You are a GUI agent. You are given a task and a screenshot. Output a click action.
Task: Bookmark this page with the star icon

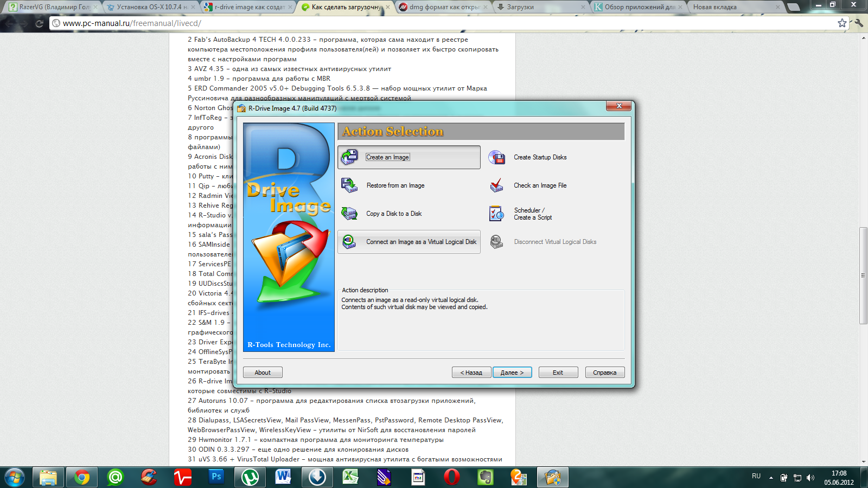[842, 23]
